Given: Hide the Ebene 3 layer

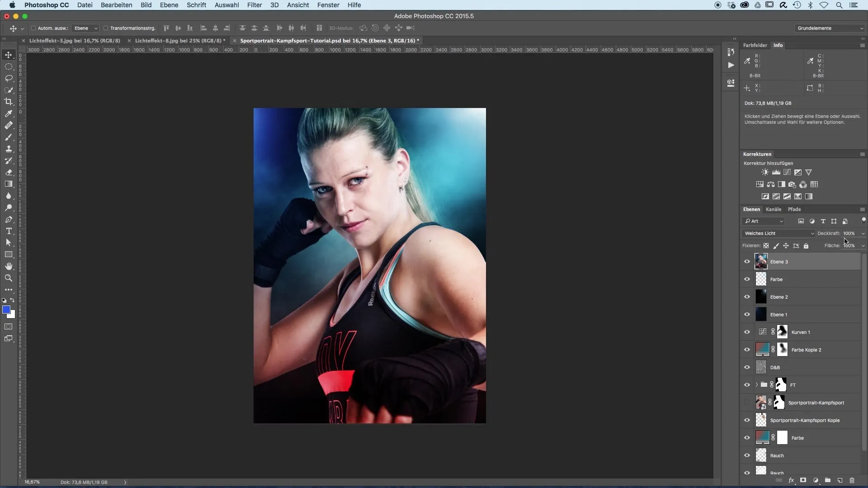Looking at the screenshot, I should click(747, 262).
